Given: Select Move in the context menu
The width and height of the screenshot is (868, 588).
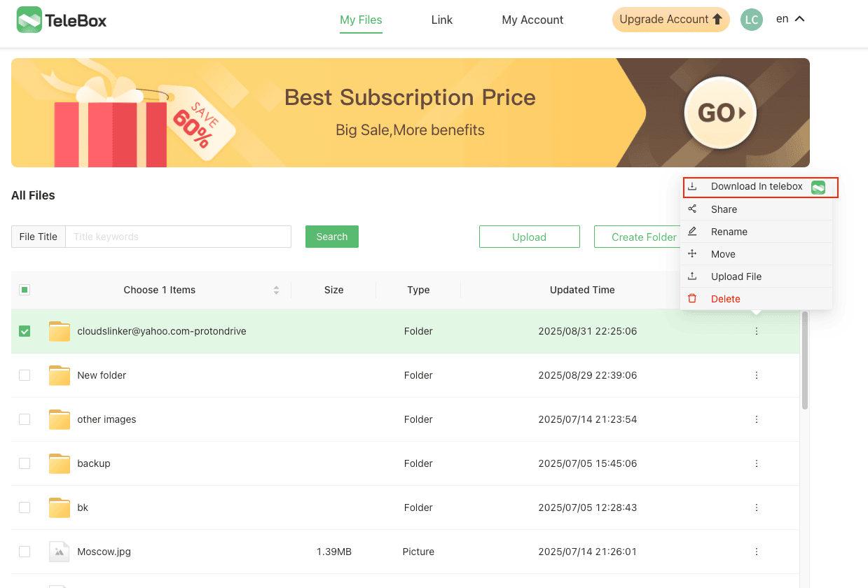Looking at the screenshot, I should pyautogui.click(x=757, y=254).
